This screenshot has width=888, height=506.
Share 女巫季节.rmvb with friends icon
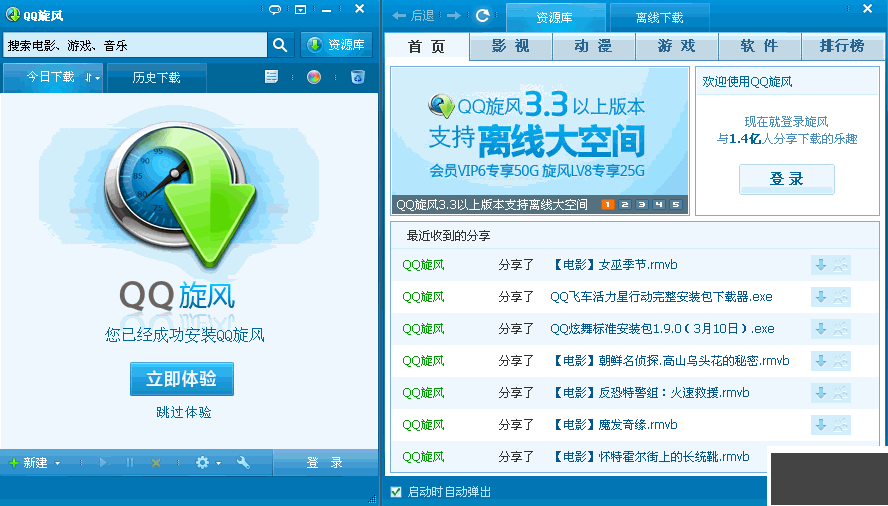coord(841,265)
